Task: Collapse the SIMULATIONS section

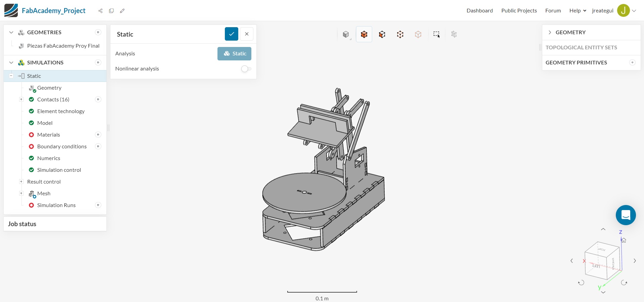Action: coord(11,62)
